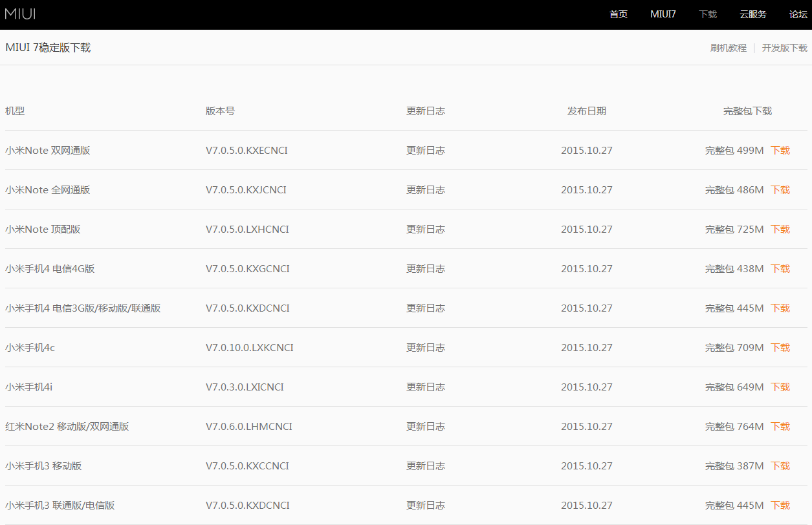
Task: Click the MIUI 7稳定版下载 page title
Action: (x=48, y=48)
